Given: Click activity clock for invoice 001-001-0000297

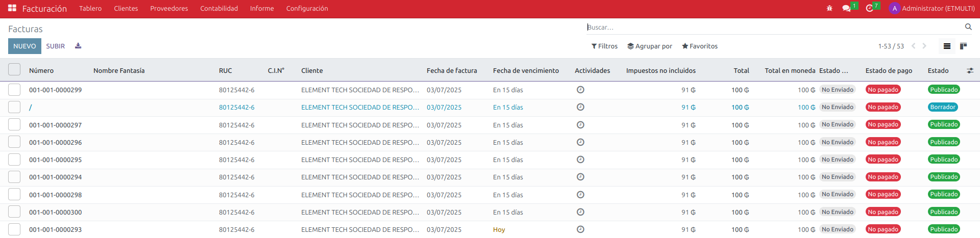Looking at the screenshot, I should click(x=580, y=125).
